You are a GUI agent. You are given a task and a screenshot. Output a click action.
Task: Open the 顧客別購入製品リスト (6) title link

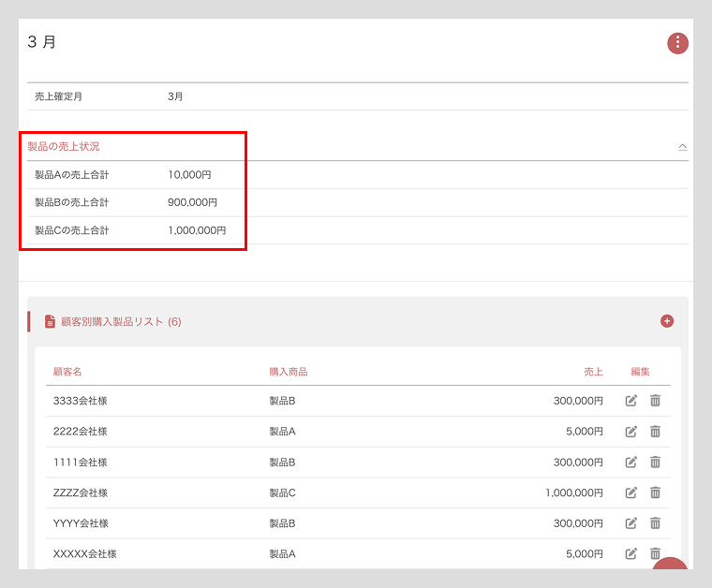121,321
